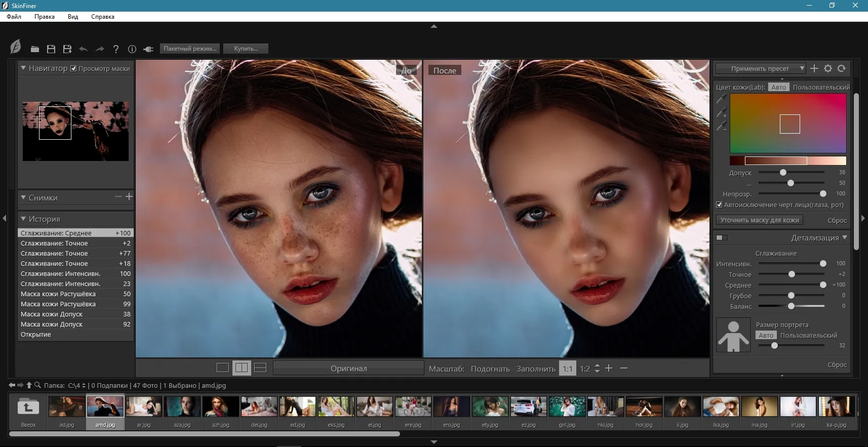Click the plugin plug icon in the toolbar
Viewport: 868px width, 447px height.
[148, 49]
